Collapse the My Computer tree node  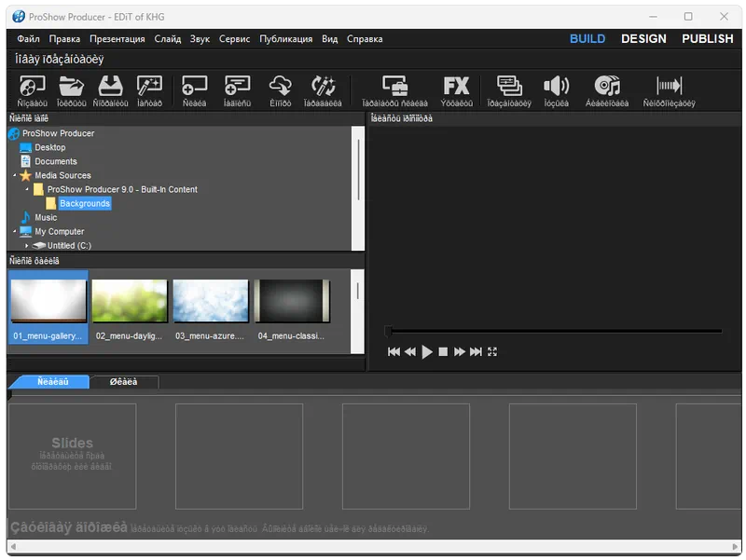click(14, 231)
